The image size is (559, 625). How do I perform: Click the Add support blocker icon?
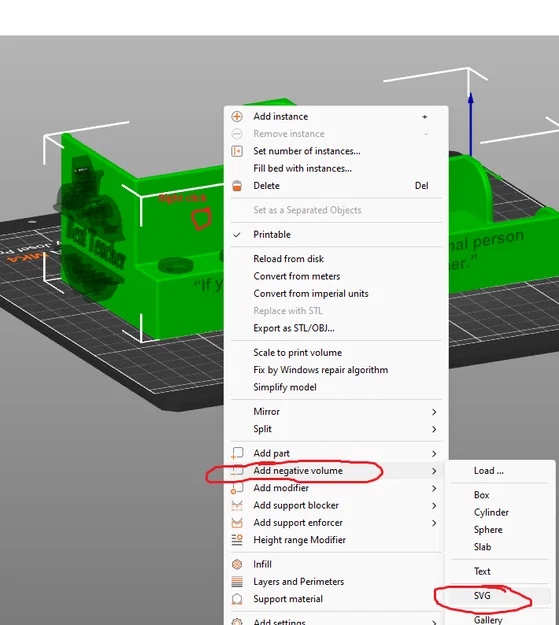pos(237,505)
